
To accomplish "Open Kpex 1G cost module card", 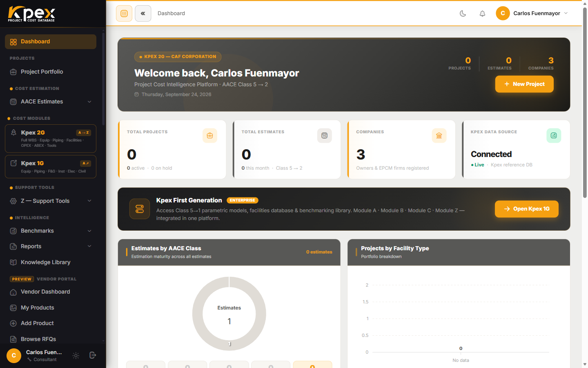I will click(x=51, y=167).
